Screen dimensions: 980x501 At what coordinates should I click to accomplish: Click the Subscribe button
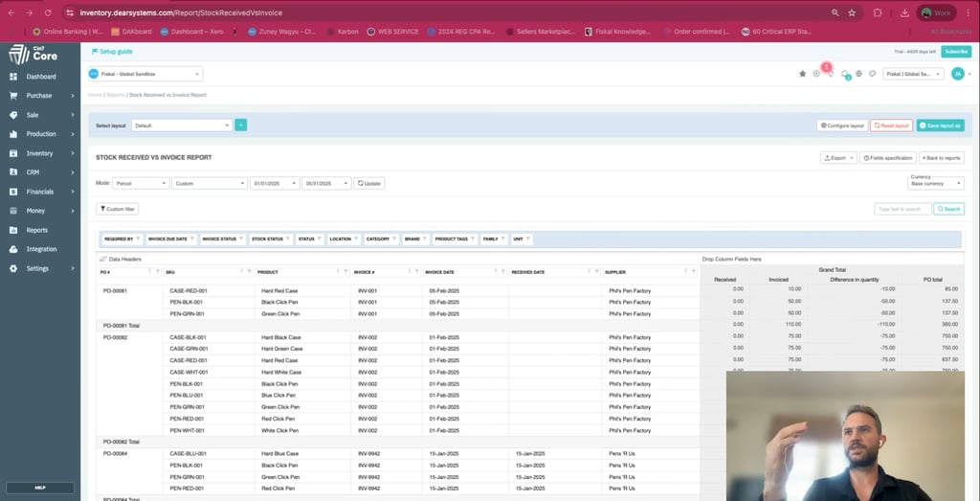click(x=956, y=52)
